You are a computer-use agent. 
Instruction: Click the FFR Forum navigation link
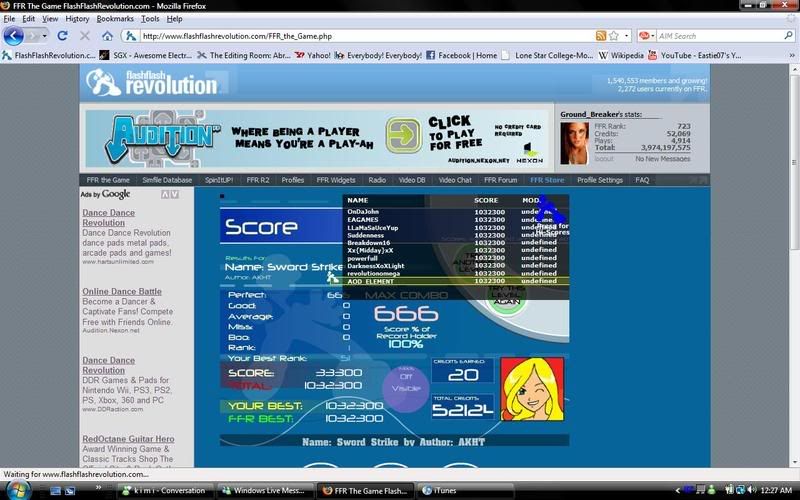click(501, 180)
